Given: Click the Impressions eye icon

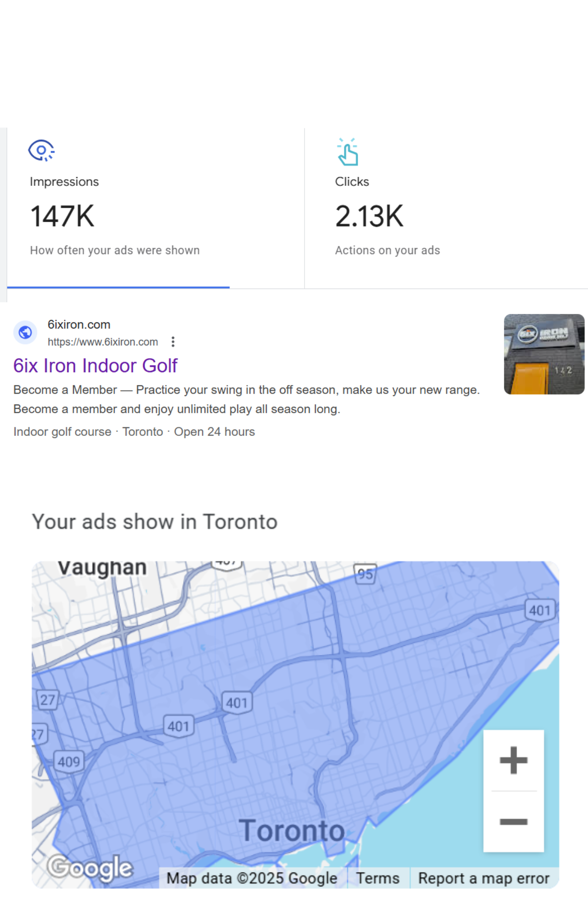Looking at the screenshot, I should [x=41, y=150].
